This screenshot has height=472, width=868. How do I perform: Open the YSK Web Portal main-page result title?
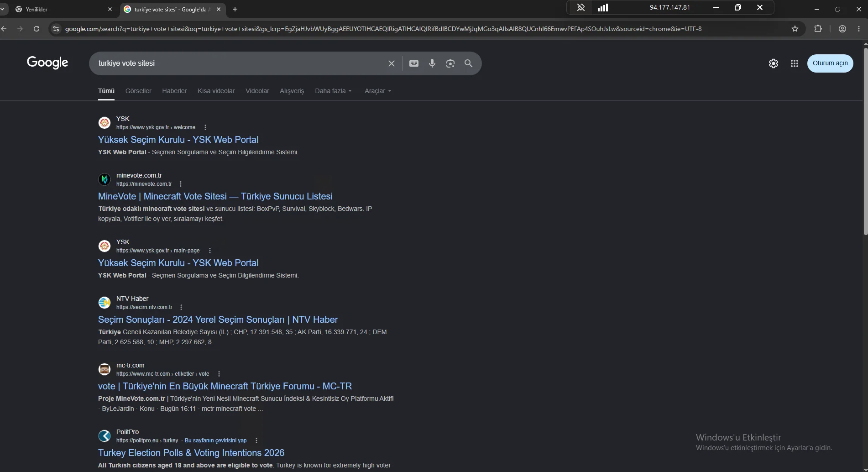(178, 263)
